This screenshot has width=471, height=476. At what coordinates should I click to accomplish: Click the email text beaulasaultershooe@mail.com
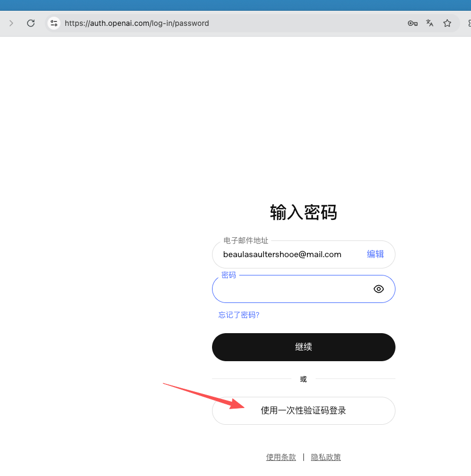(x=282, y=254)
